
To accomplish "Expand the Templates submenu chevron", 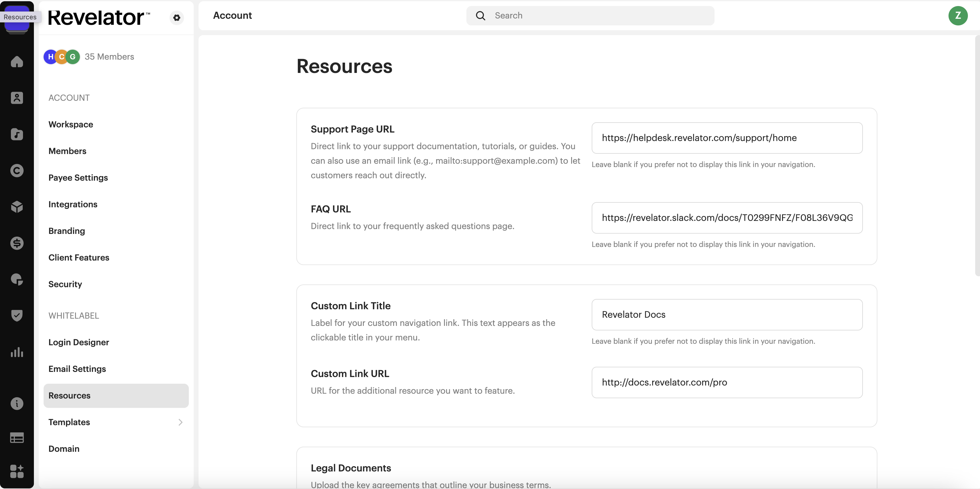I will pyautogui.click(x=180, y=422).
